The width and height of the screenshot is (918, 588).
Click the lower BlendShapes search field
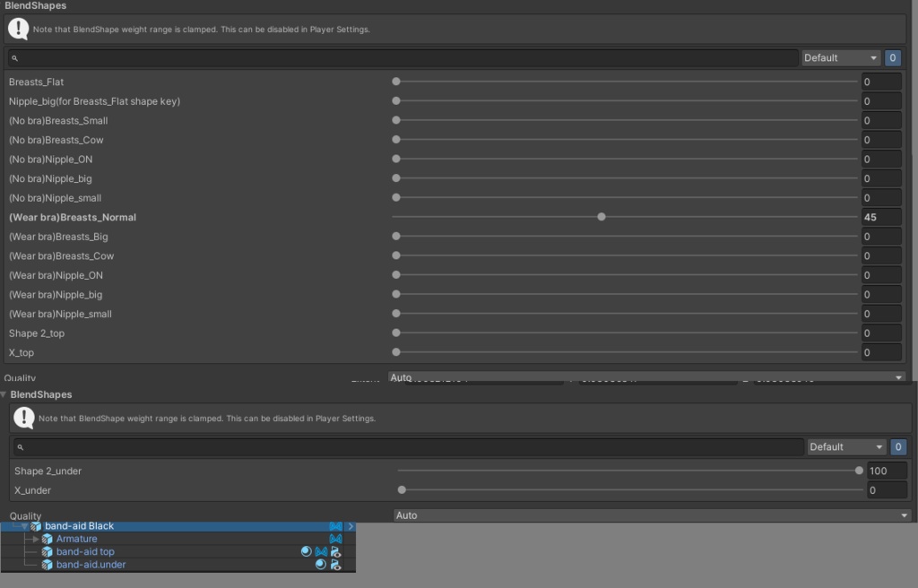(x=408, y=447)
